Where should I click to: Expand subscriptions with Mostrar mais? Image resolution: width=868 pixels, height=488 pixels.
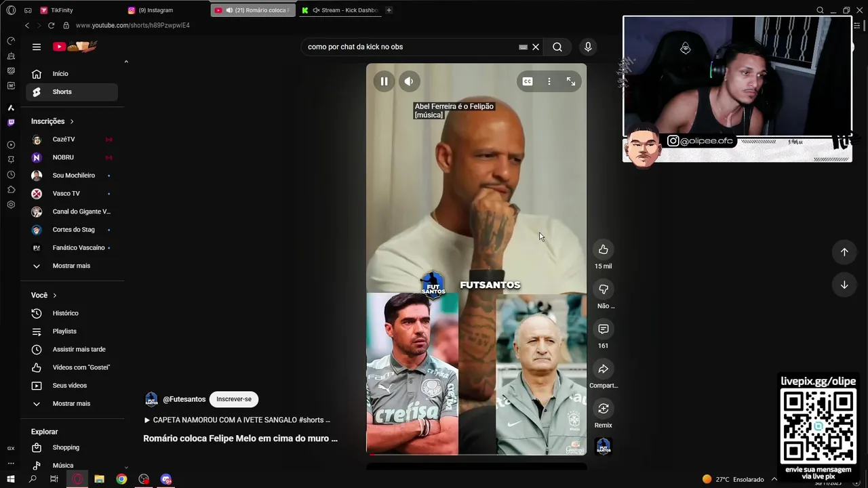tap(71, 266)
